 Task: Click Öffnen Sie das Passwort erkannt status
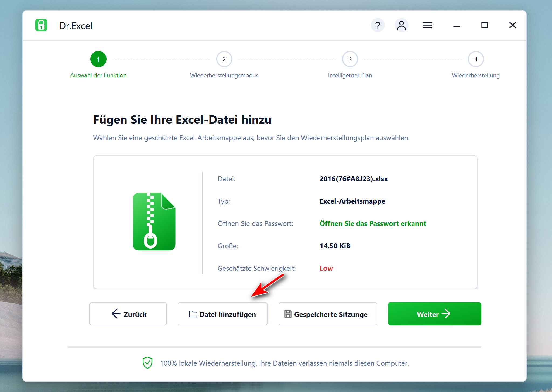pyautogui.click(x=373, y=223)
